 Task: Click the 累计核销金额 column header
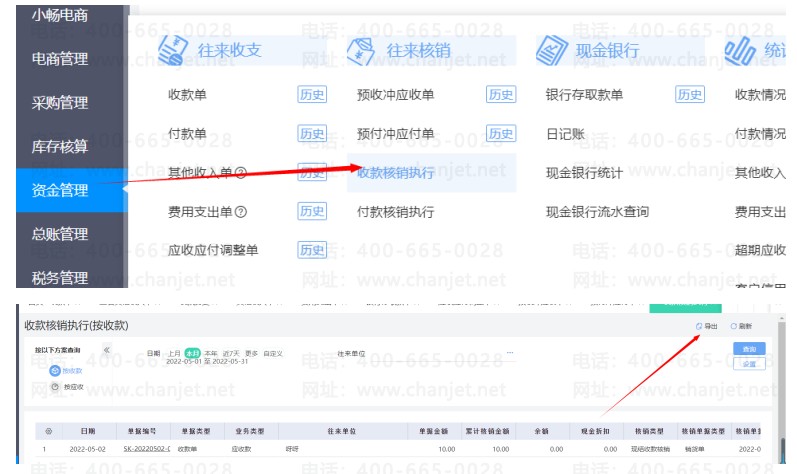(487, 431)
